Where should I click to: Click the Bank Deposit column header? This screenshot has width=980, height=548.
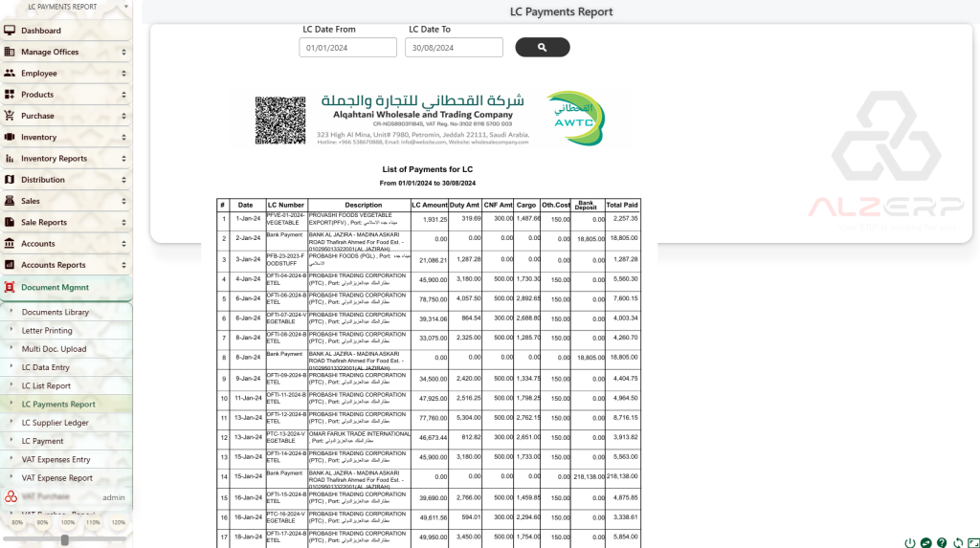point(587,205)
